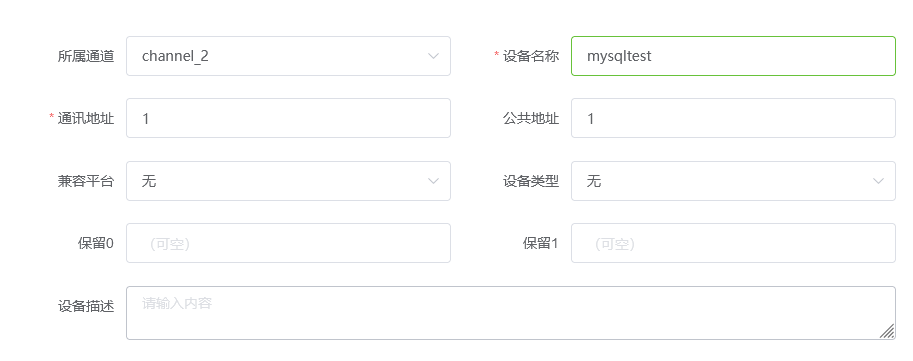This screenshot has width=913, height=361.
Task: Click the 设备类型 field label
Action: pyautogui.click(x=531, y=181)
